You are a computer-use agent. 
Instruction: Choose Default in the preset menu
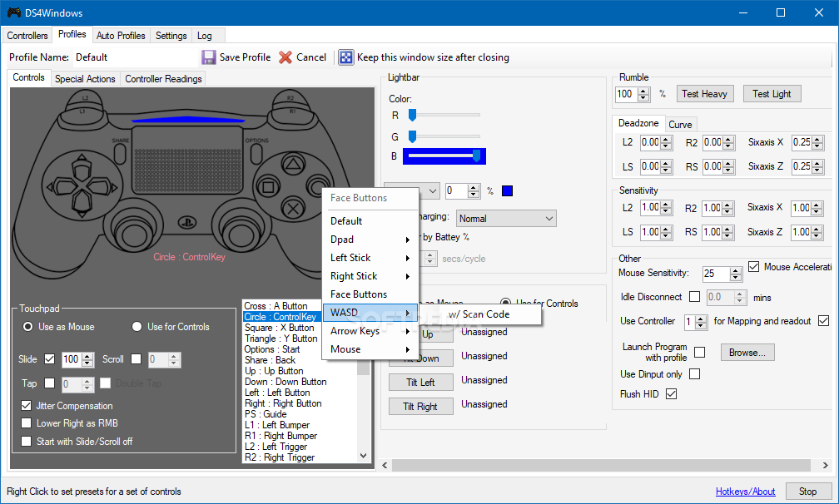pyautogui.click(x=370, y=220)
